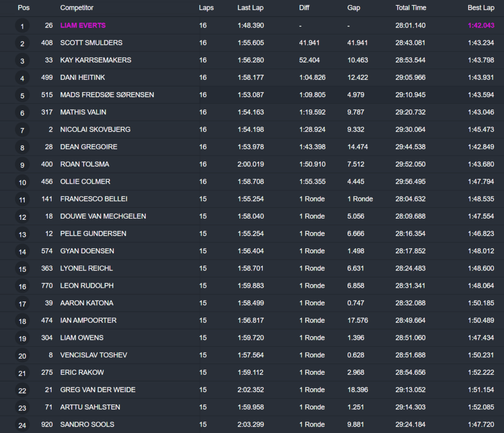Sort by the Total Time column header
Viewport: 504px width, 433px height.
410,8
